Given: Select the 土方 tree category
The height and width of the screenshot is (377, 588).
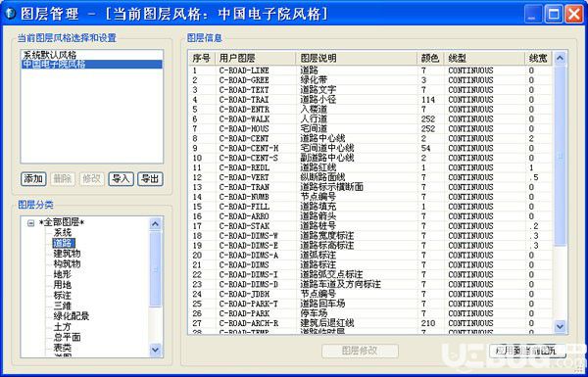Looking at the screenshot, I should tap(63, 327).
